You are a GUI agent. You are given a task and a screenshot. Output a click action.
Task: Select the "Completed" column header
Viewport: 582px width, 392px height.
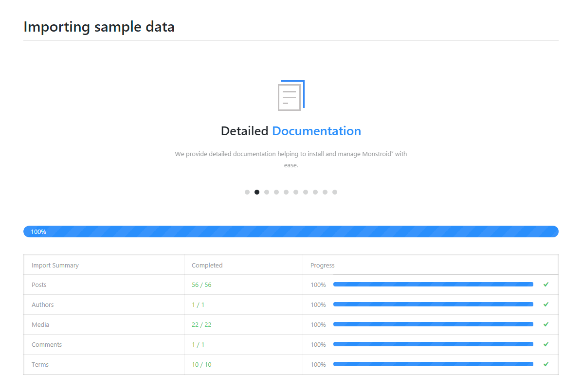[x=207, y=265]
